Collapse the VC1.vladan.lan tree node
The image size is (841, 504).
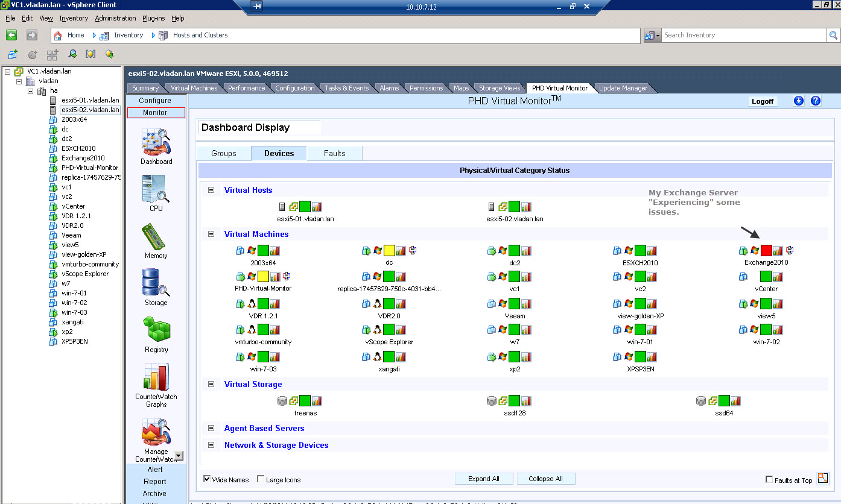(7, 71)
